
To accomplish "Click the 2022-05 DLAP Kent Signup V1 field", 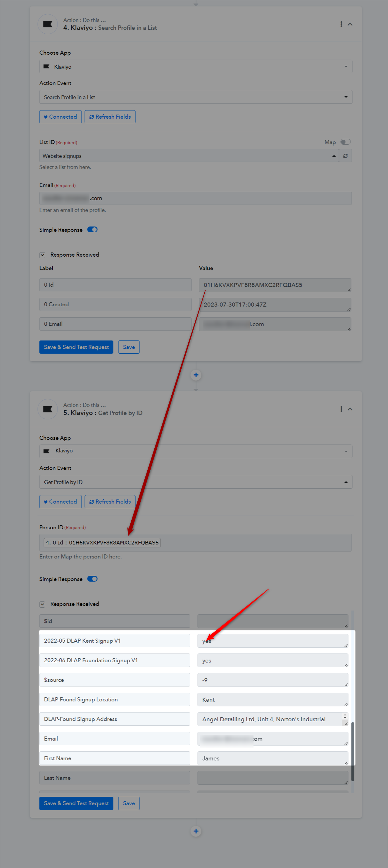I will tap(115, 641).
